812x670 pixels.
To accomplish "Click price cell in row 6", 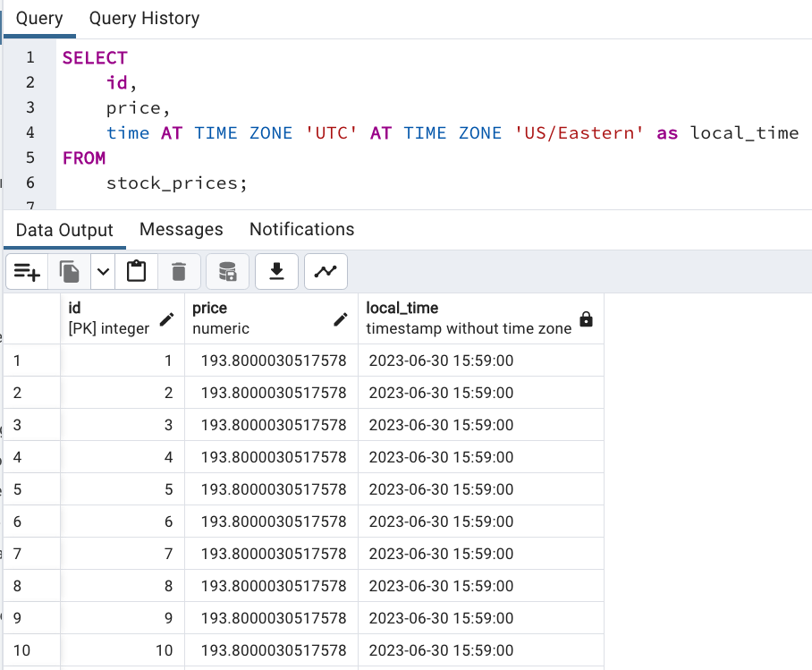I will [271, 522].
